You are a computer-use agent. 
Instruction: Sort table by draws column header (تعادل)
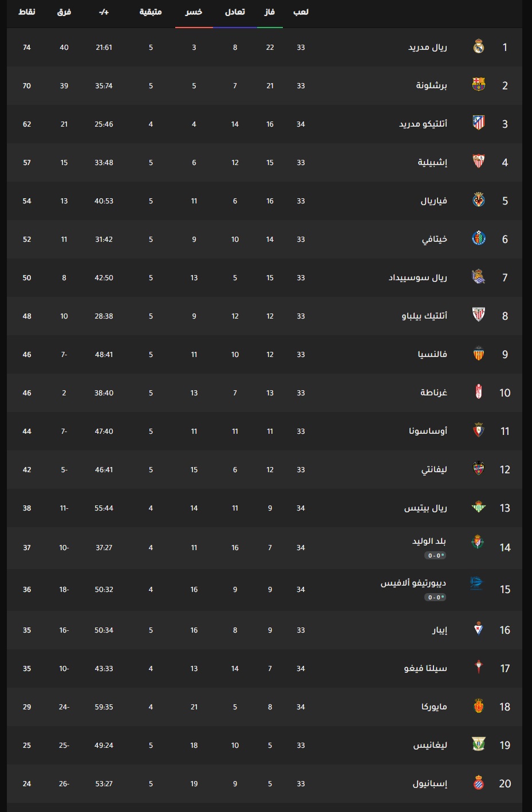(x=235, y=12)
